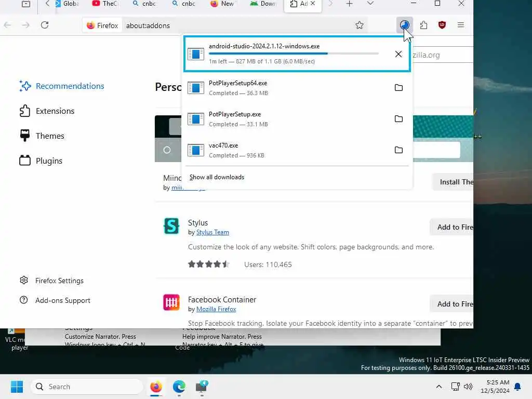
Task: Click the Firefox downloads toolbar icon
Action: pos(404,25)
